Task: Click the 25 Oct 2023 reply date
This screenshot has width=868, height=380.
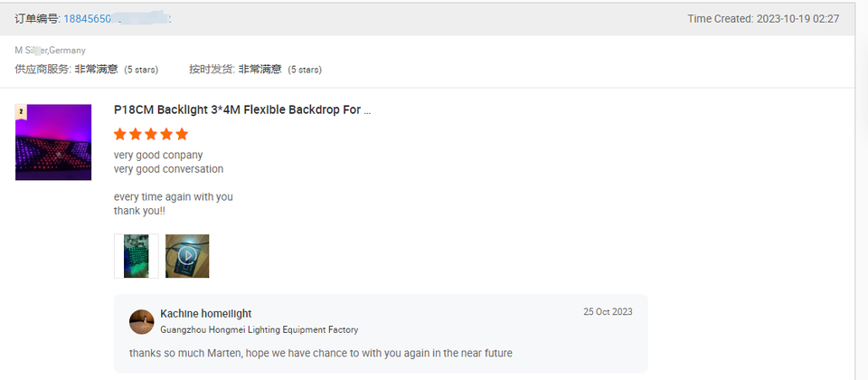Action: (608, 312)
